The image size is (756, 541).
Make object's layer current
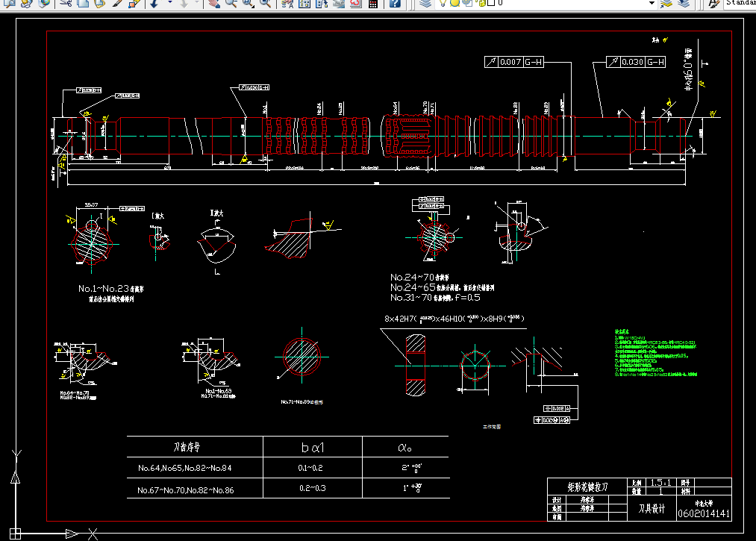[666, 3]
